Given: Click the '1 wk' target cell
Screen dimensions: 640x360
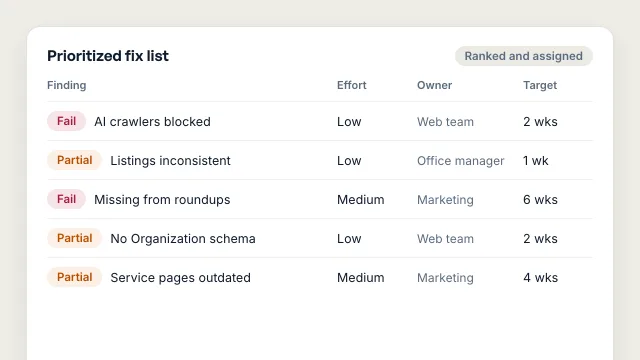Looking at the screenshot, I should coord(536,160).
